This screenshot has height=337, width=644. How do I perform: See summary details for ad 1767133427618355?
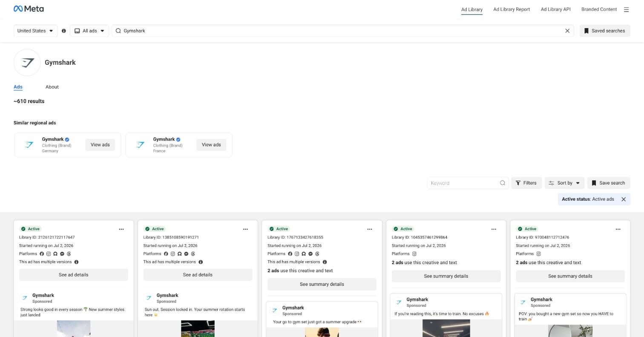(x=322, y=284)
